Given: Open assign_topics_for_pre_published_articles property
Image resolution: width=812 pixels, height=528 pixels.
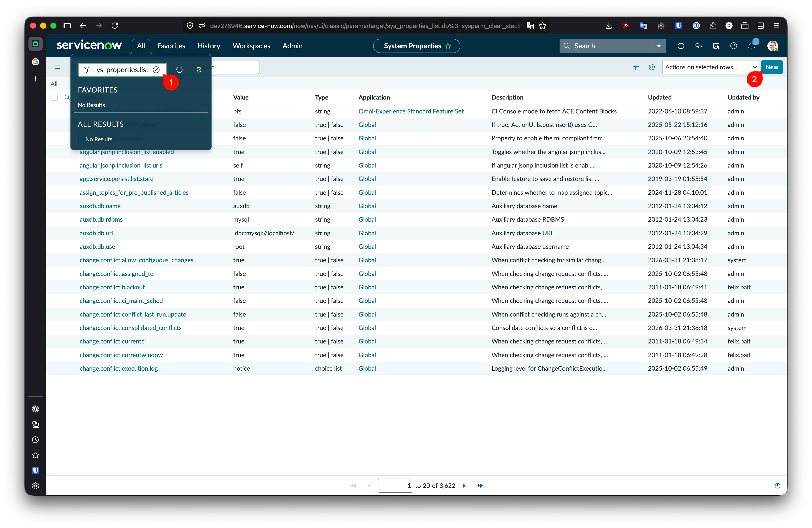Looking at the screenshot, I should click(134, 192).
